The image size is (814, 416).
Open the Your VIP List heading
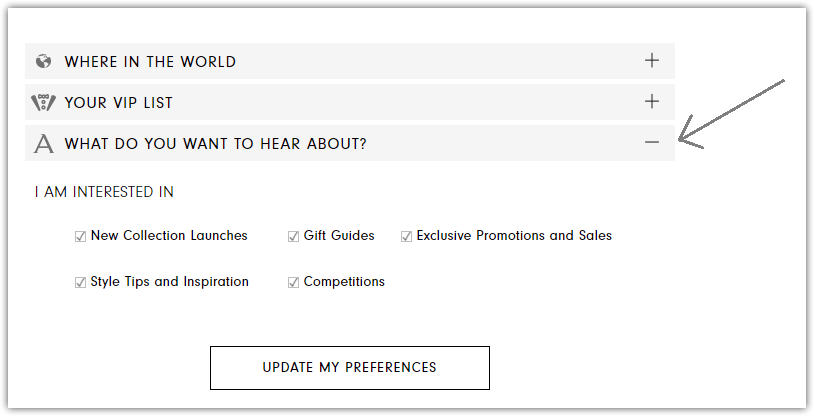click(x=119, y=103)
